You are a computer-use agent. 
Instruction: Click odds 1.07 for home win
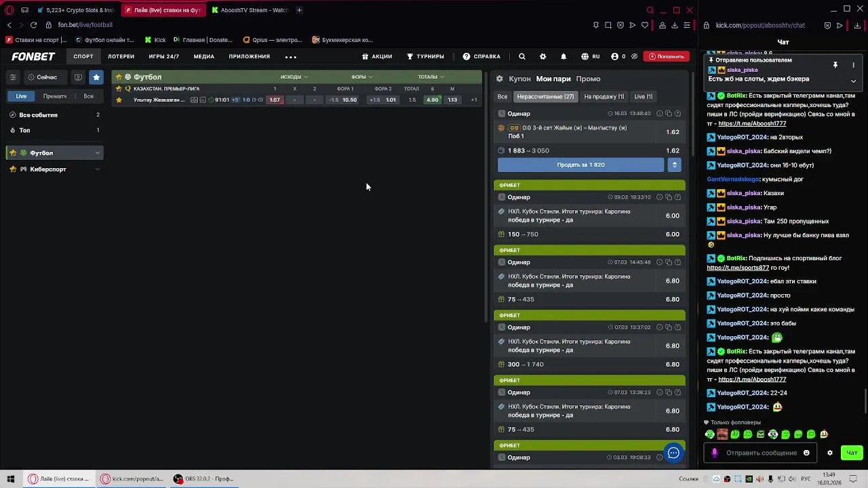pyautogui.click(x=275, y=100)
